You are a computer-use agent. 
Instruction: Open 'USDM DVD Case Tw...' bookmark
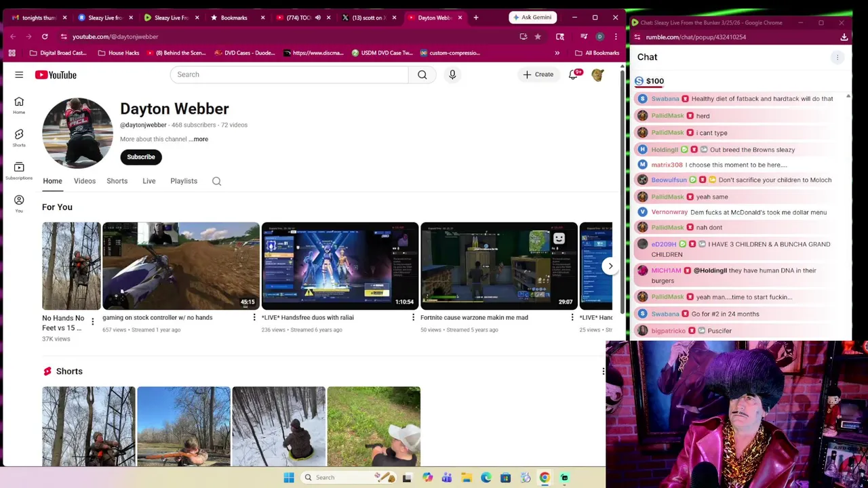(x=382, y=53)
